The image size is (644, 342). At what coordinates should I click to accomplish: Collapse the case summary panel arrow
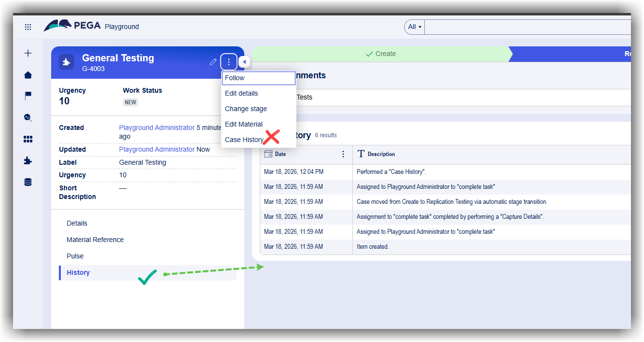(x=244, y=62)
